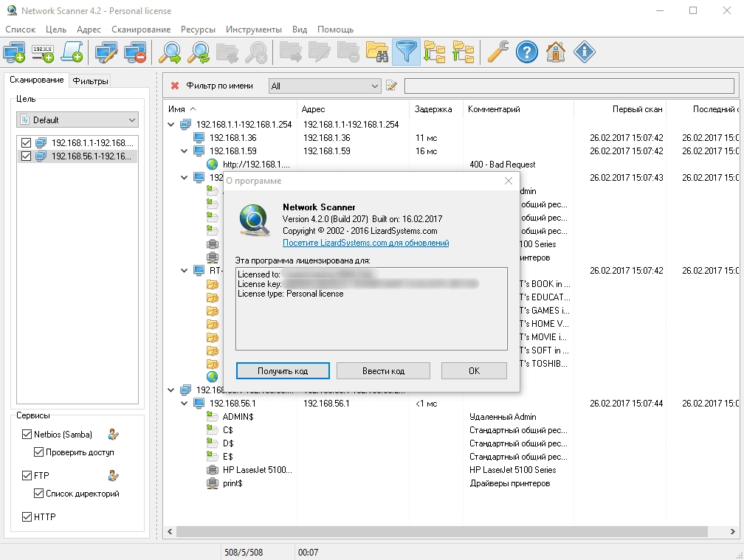This screenshot has height=560, width=744.
Task: Click the filter name text input field
Action: 569,86
